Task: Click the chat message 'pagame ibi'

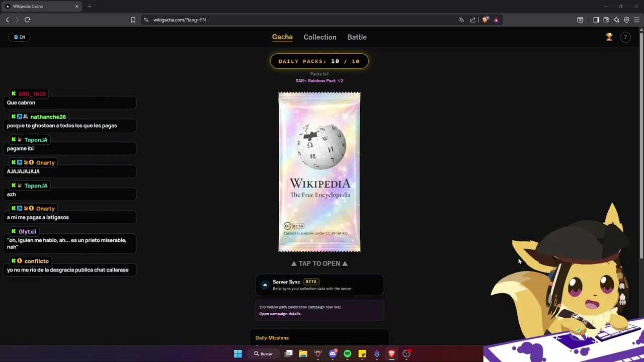Action: tap(20, 148)
